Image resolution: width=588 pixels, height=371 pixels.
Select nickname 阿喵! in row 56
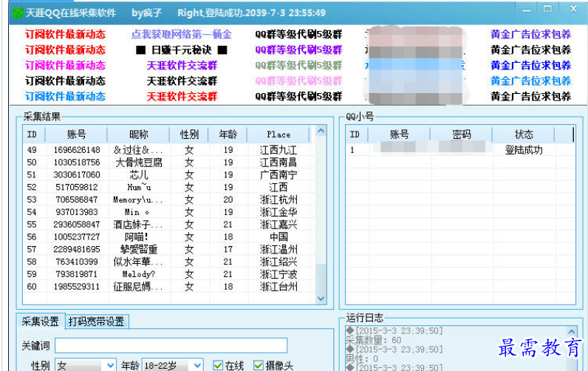(x=137, y=236)
